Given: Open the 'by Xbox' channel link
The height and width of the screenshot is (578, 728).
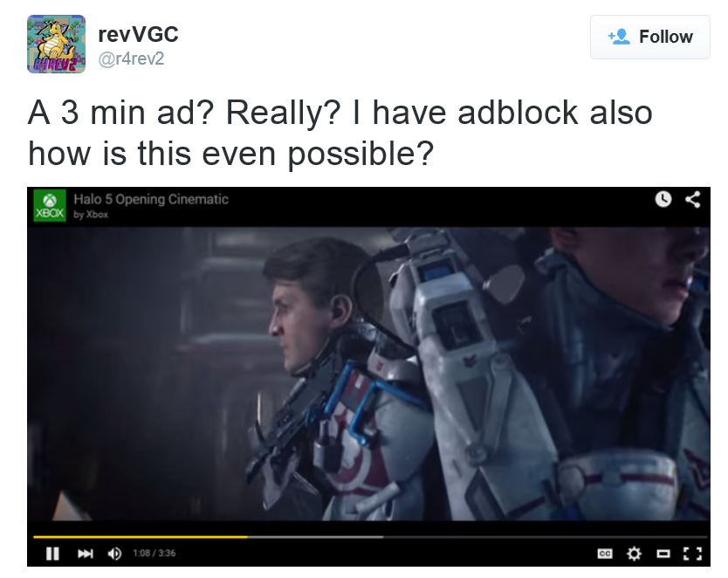Looking at the screenshot, I should click(x=91, y=215).
